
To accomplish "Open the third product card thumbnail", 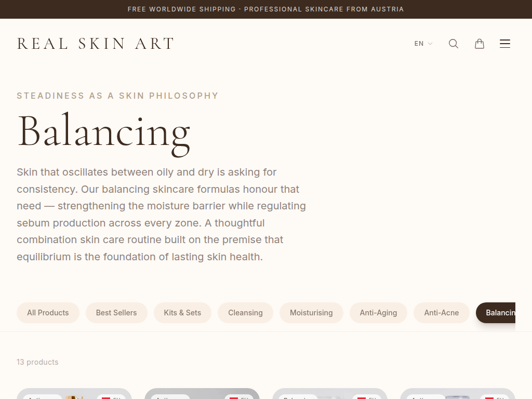I will 330,394.
